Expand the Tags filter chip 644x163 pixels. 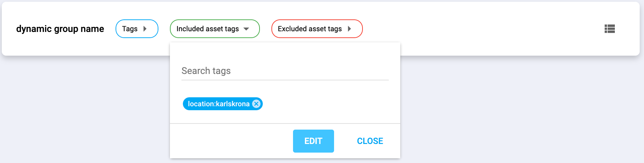(137, 29)
